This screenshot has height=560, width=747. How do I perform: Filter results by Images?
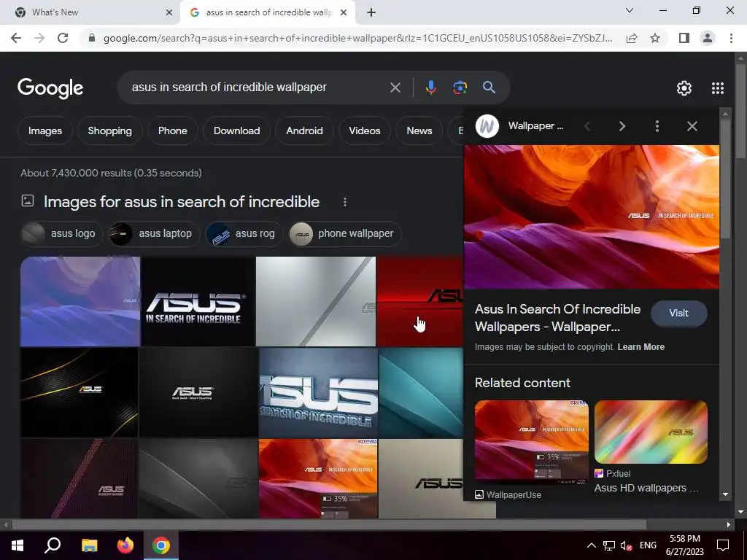coord(44,131)
